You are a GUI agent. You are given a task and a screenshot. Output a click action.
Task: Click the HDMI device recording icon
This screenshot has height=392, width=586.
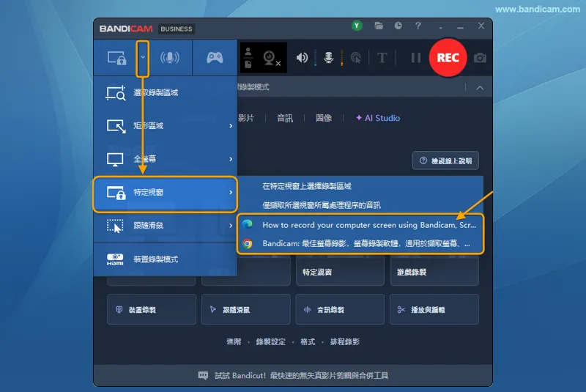(x=115, y=259)
